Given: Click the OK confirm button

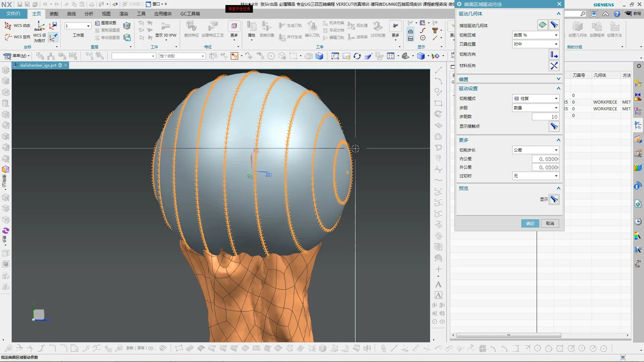Looking at the screenshot, I should coord(530,224).
